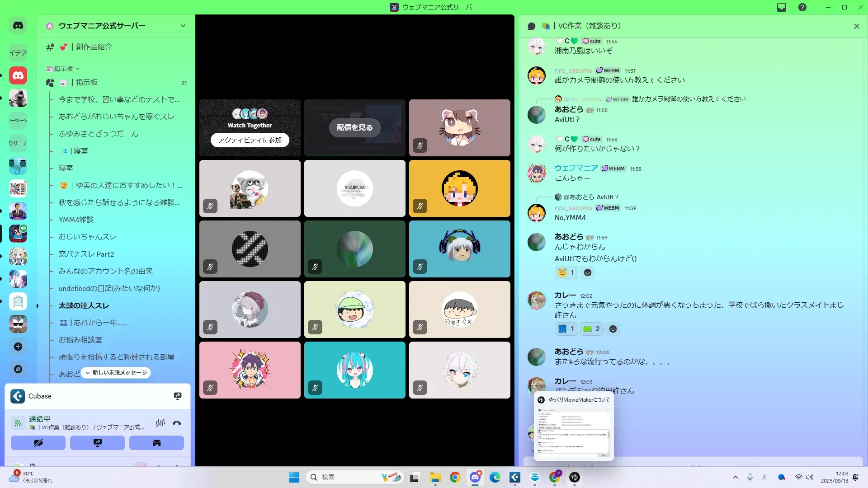The height and width of the screenshot is (488, 868).
Task: Open the Help question mark icon
Action: click(x=802, y=7)
